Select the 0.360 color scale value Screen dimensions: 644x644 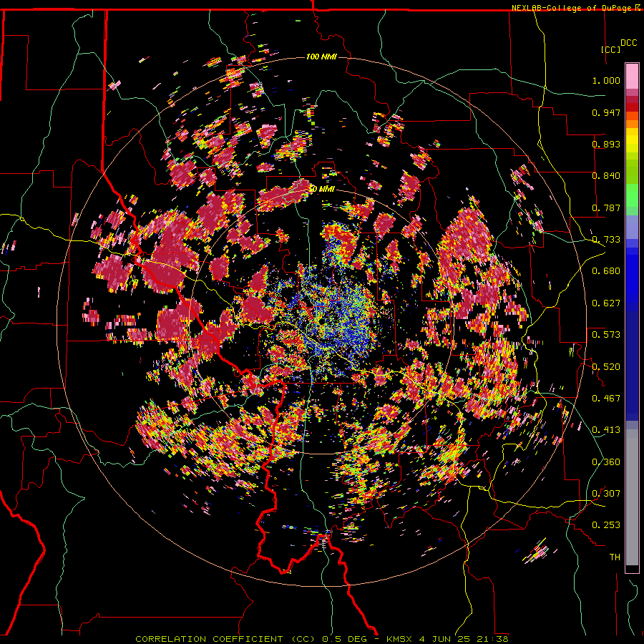(606, 462)
